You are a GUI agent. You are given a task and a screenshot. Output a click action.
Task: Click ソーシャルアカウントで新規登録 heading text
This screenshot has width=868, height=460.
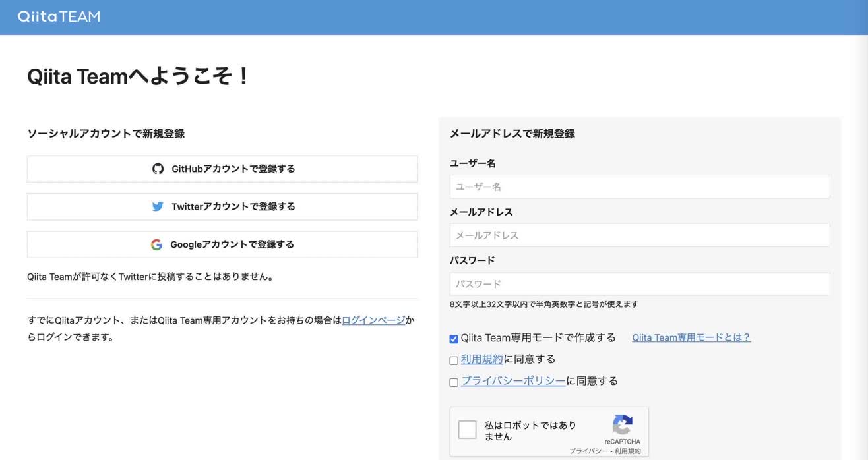(106, 134)
